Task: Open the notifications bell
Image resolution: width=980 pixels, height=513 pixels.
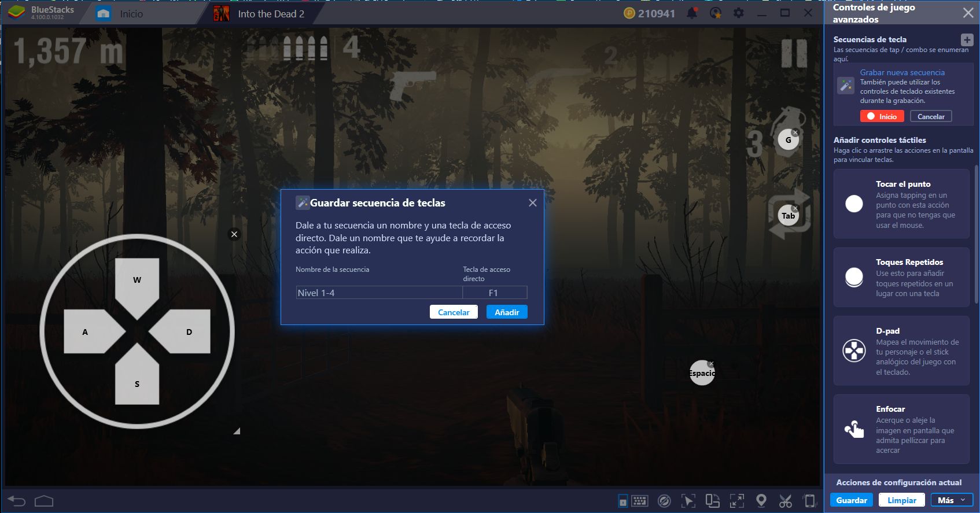Action: pos(692,13)
